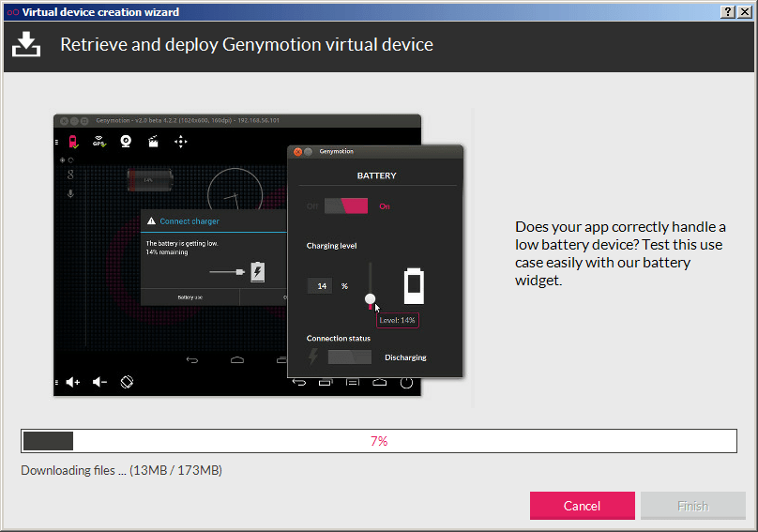Click the download progress bar
758x532 pixels.
[379, 441]
